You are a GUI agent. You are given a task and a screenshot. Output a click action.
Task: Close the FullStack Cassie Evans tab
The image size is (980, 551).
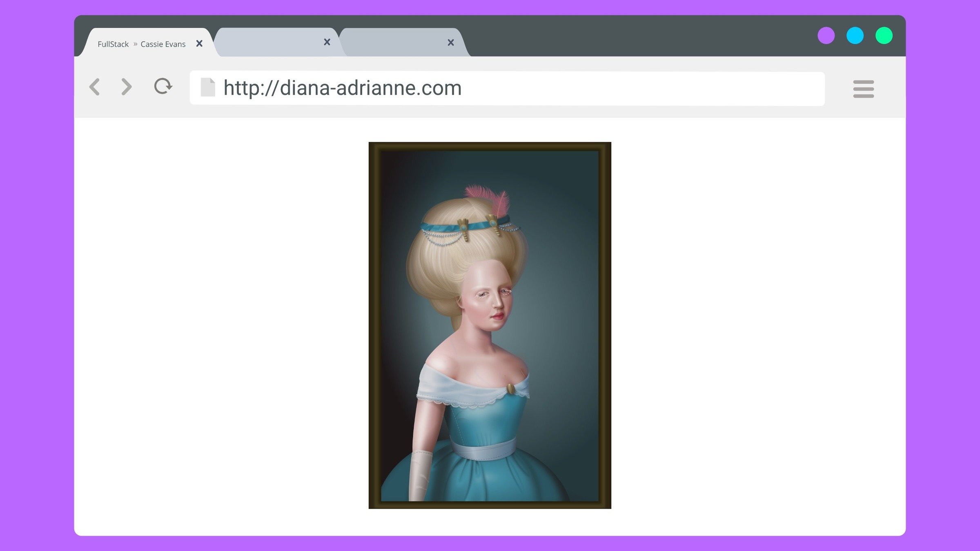(x=199, y=44)
